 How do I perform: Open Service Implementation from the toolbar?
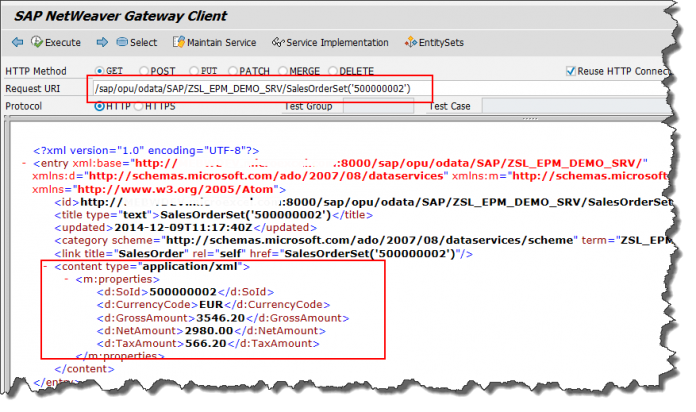[x=330, y=42]
